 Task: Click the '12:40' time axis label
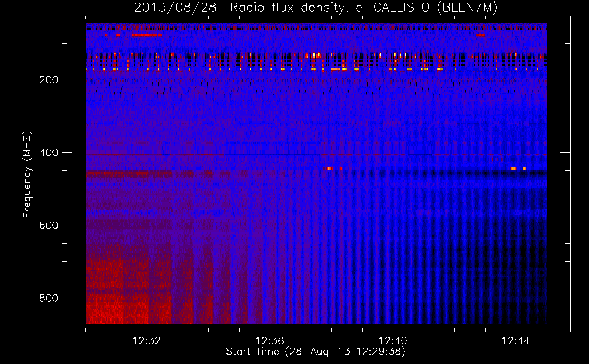tap(393, 341)
